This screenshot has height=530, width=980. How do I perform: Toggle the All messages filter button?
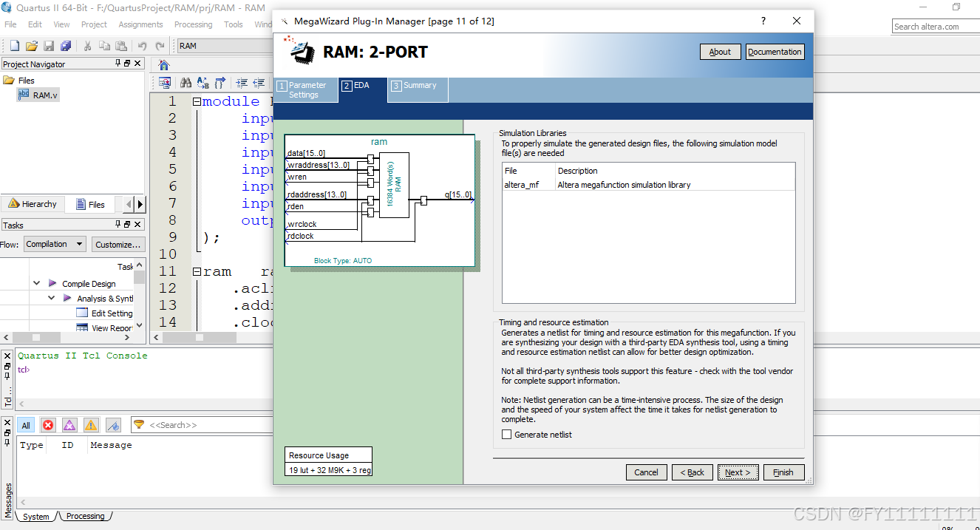pos(26,425)
